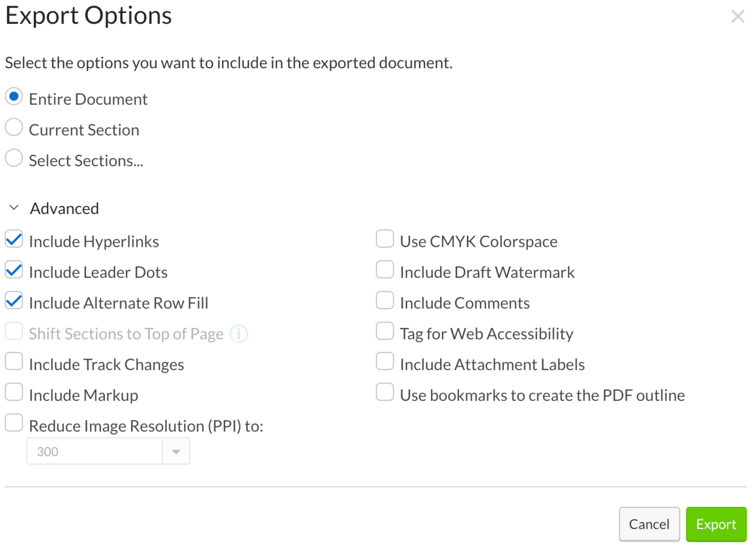This screenshot has height=549, width=756.
Task: Enable Tag for Web Accessibility
Action: click(x=385, y=331)
